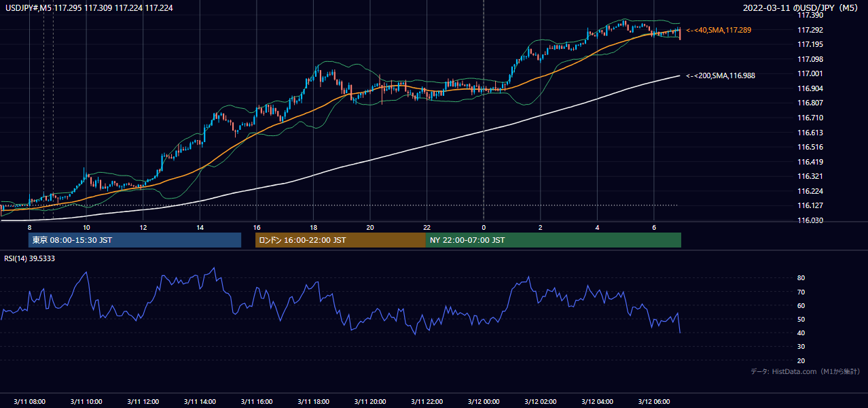Image resolution: width=868 pixels, height=408 pixels.
Task: Click the 3/11 14:00 bottom time label
Action: pyautogui.click(x=200, y=401)
